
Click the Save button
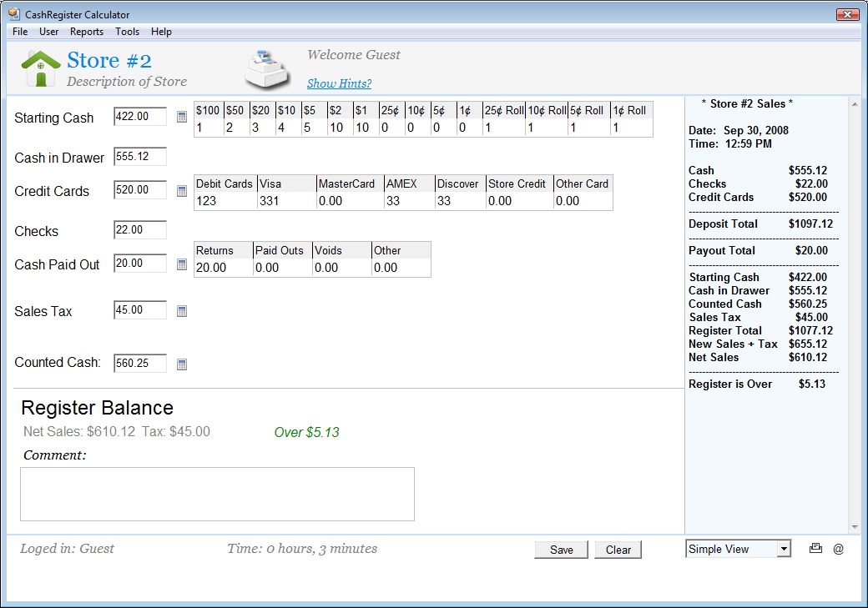click(561, 550)
